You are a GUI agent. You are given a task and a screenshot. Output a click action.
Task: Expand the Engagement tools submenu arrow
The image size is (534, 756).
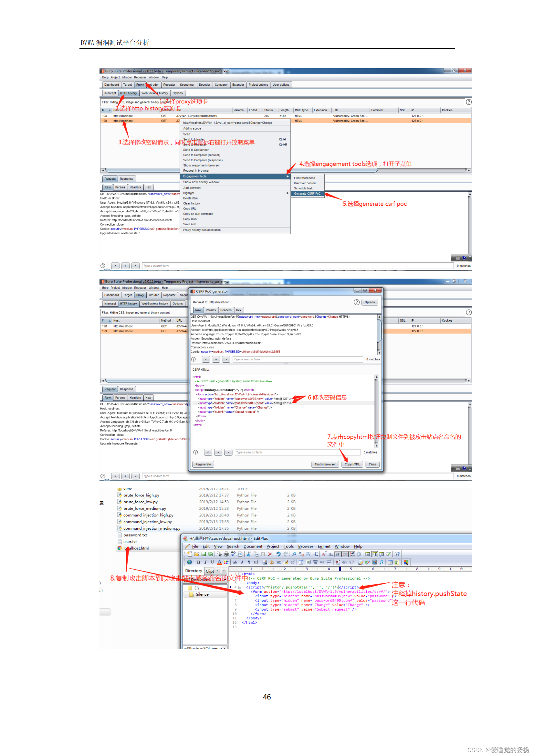pyautogui.click(x=288, y=176)
